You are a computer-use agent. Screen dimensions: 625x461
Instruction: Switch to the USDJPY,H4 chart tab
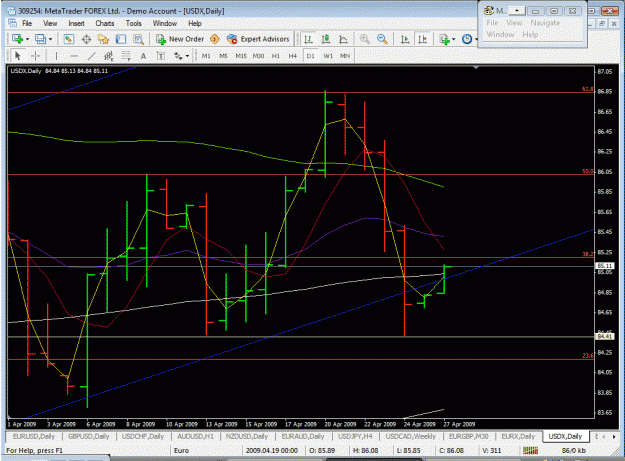coord(355,436)
